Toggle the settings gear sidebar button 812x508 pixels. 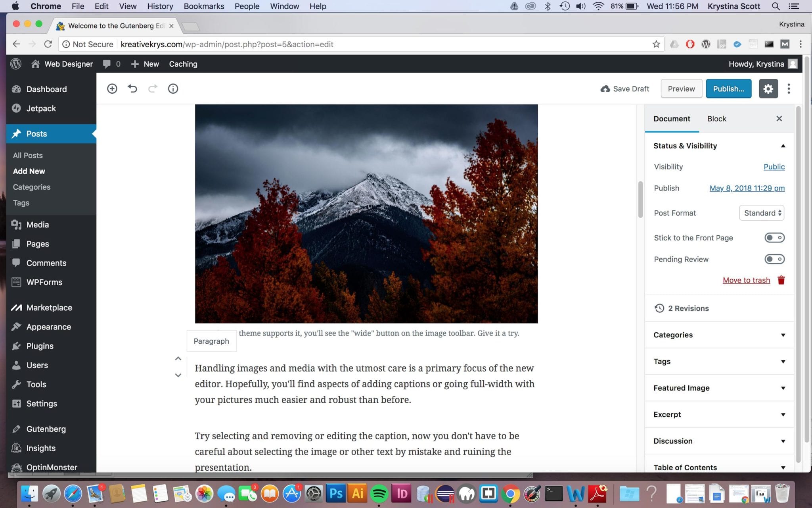pyautogui.click(x=768, y=89)
